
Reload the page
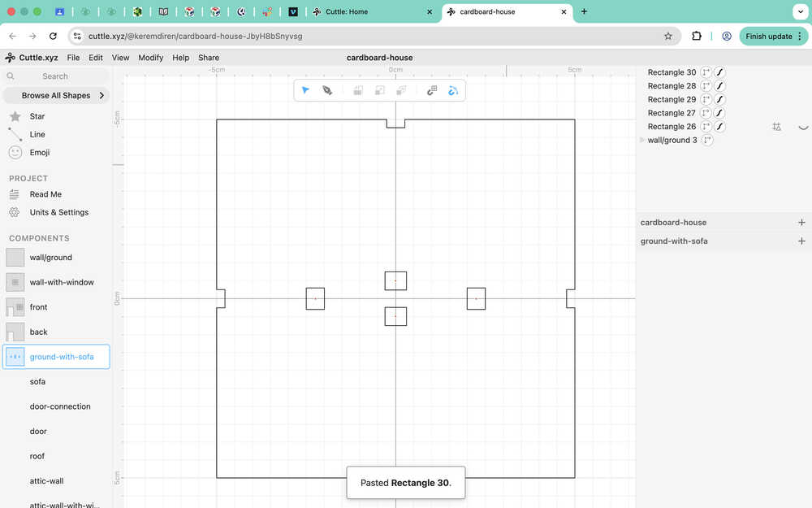click(x=53, y=37)
